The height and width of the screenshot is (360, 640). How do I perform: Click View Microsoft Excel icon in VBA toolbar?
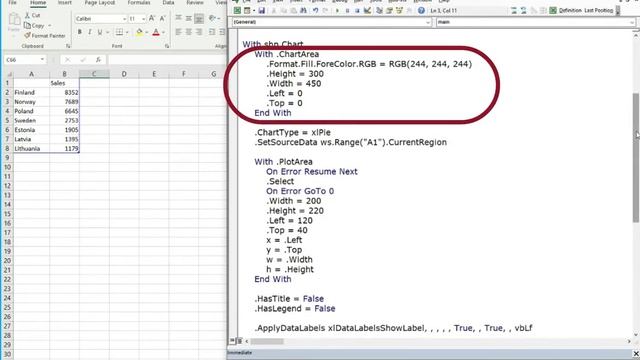(237, 10)
